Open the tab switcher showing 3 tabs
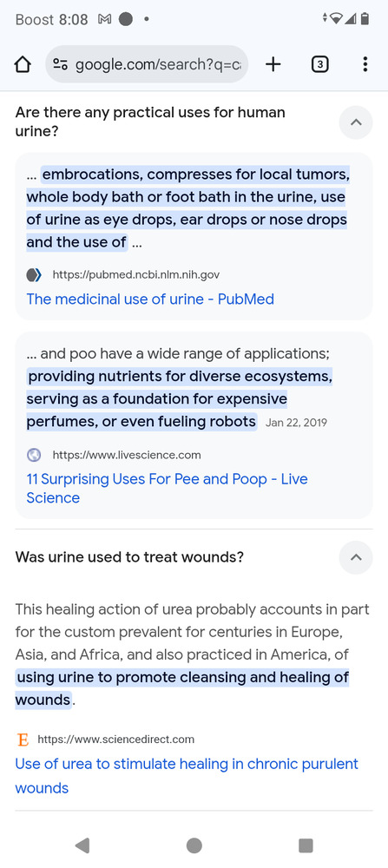The image size is (388, 868). click(x=319, y=65)
